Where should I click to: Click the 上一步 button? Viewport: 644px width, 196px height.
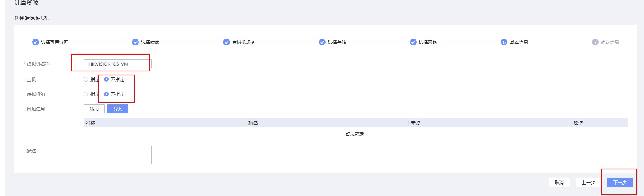(588, 182)
